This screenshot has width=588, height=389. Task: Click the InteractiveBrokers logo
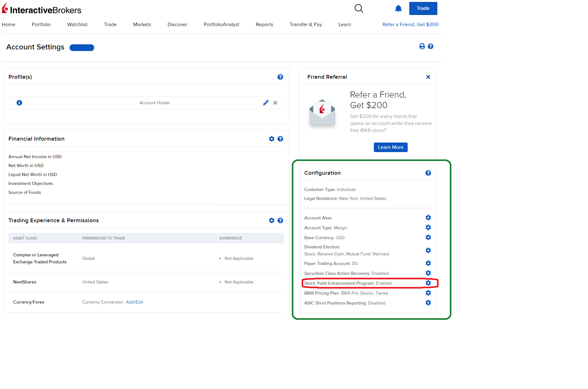click(41, 9)
